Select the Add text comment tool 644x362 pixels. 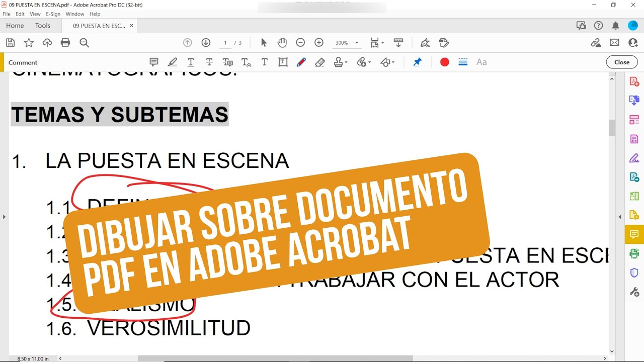click(265, 62)
